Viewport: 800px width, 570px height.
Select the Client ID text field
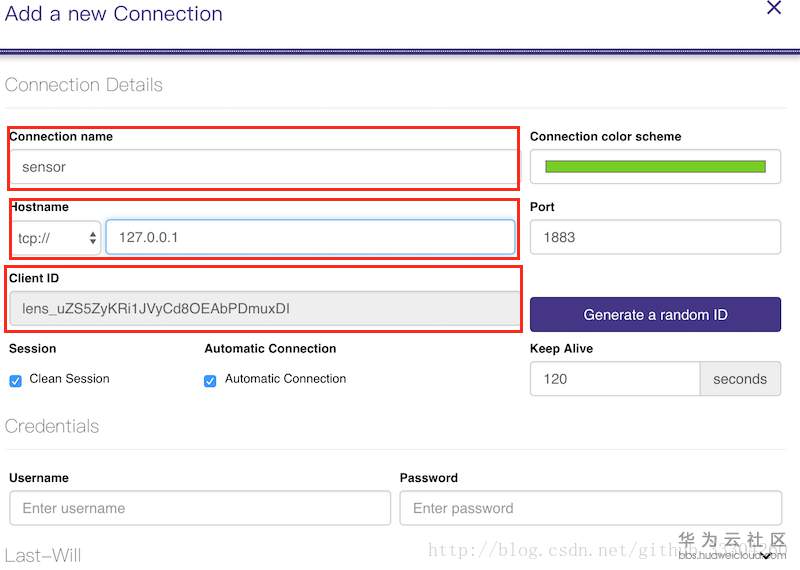(264, 309)
